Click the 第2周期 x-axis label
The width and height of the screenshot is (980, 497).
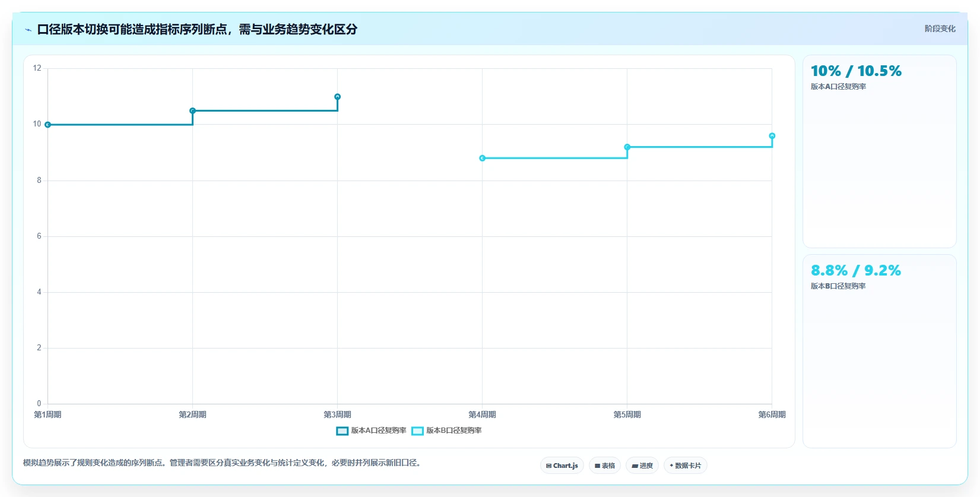click(x=192, y=414)
